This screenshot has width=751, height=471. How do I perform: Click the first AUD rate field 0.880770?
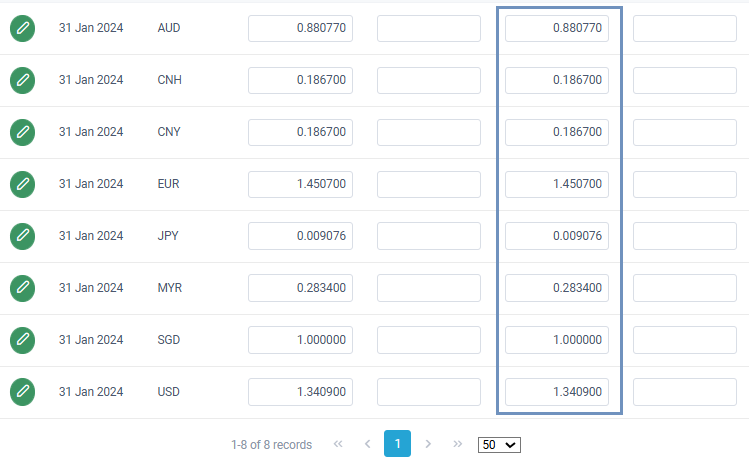point(300,28)
